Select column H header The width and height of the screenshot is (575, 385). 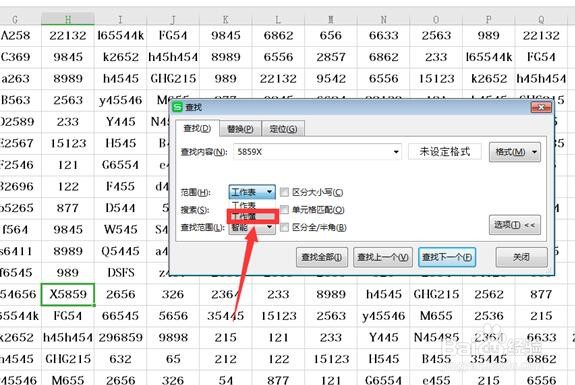(x=68, y=19)
